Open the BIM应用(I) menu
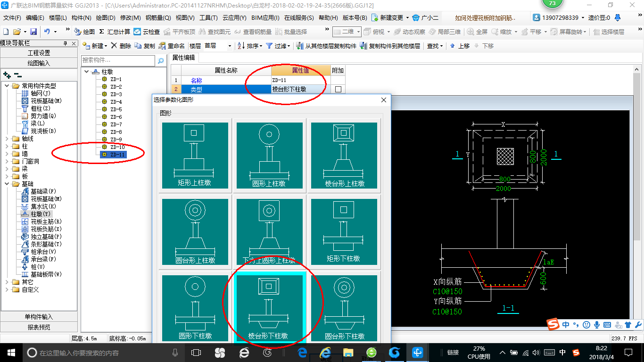The image size is (644, 362). tap(265, 18)
